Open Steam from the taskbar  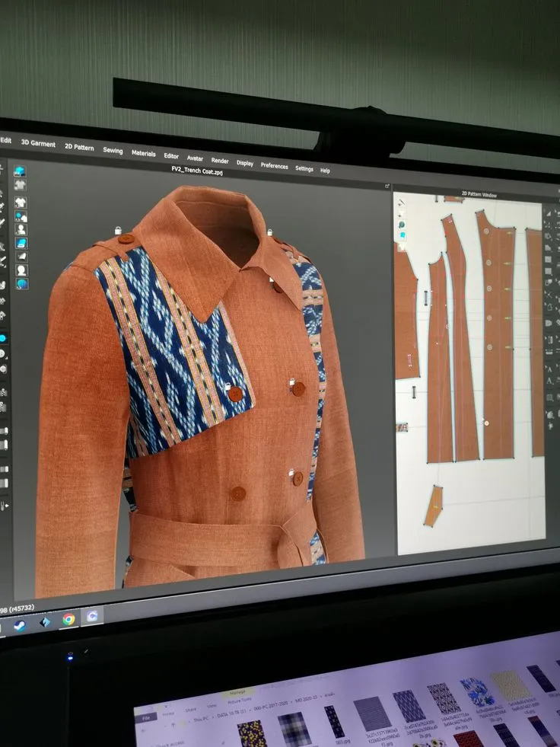point(20,625)
